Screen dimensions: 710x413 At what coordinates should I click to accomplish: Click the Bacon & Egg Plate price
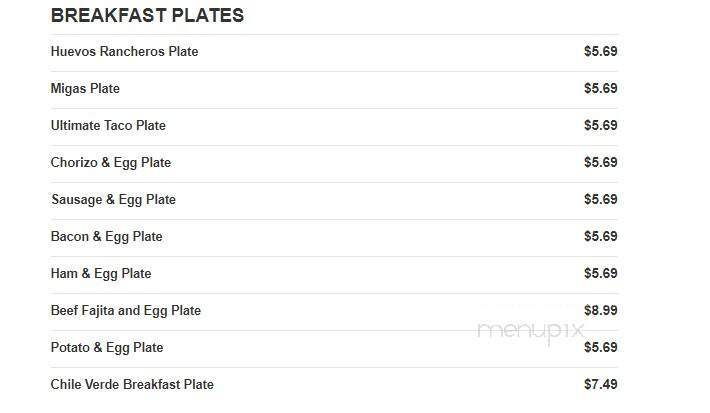(600, 236)
